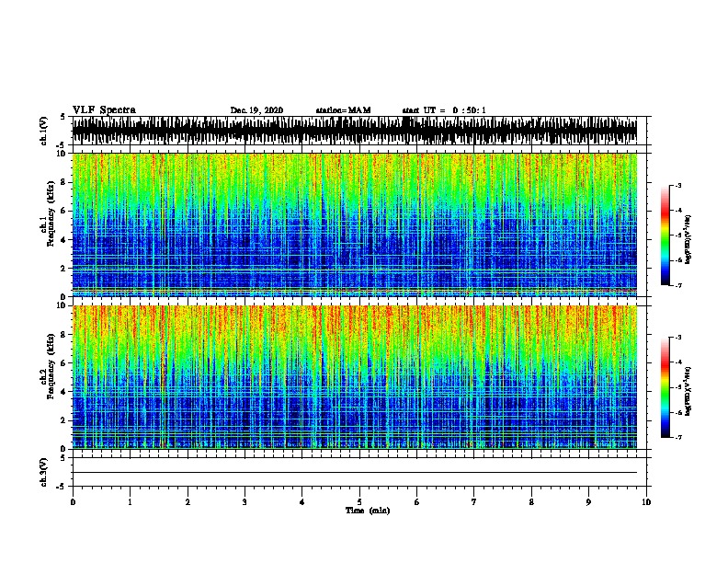
Task: Click time axis tick label '0'
Action: [73, 501]
